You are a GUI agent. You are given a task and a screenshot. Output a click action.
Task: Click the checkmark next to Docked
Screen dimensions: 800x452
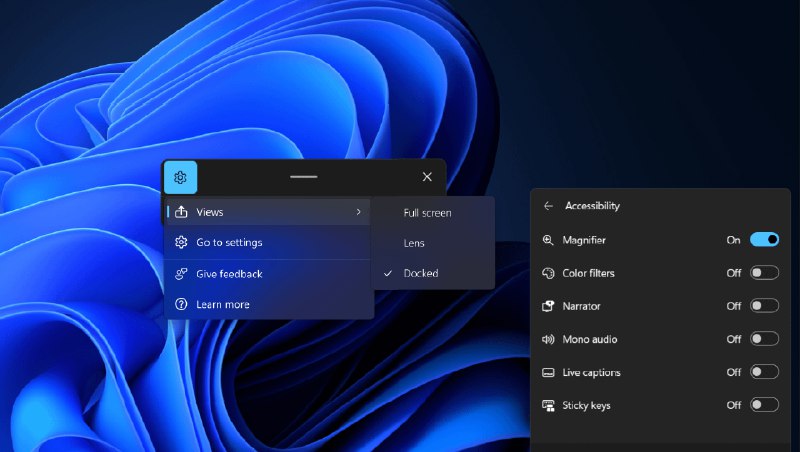[x=388, y=273]
